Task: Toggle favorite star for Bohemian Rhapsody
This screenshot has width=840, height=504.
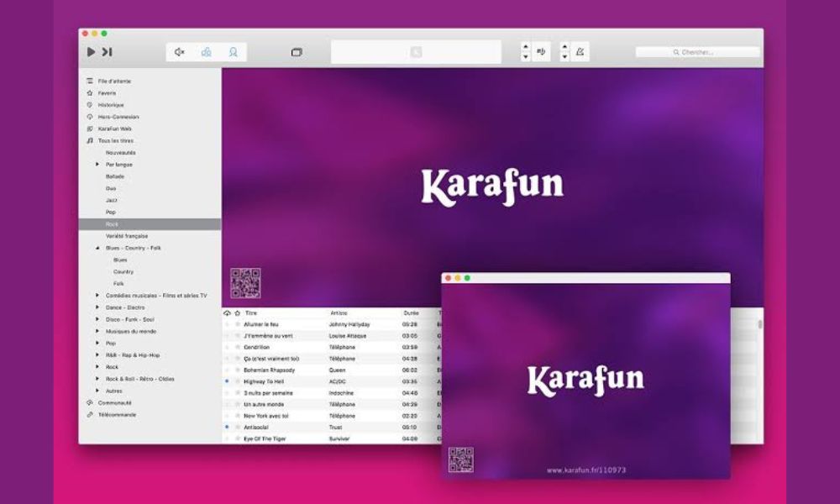Action: pos(238,370)
